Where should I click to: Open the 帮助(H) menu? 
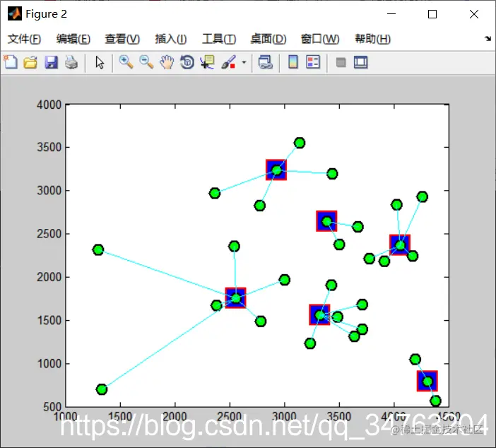(x=372, y=39)
